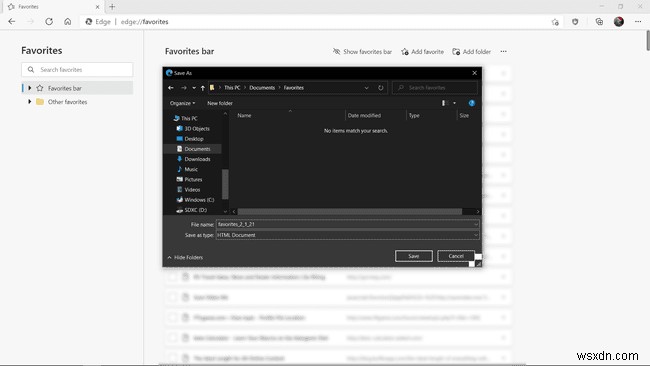650x366 pixels.
Task: Select Pictures in navigation pane
Action: [189, 179]
